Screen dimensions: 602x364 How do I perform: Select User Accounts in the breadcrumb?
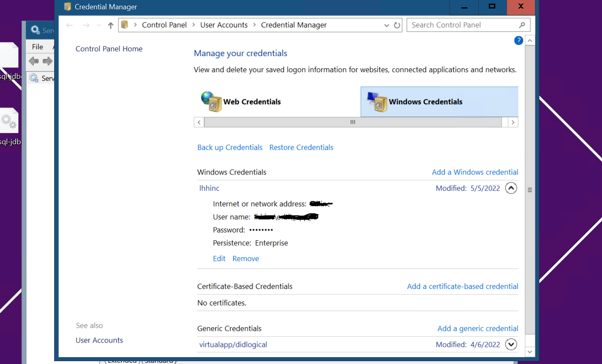tap(224, 25)
